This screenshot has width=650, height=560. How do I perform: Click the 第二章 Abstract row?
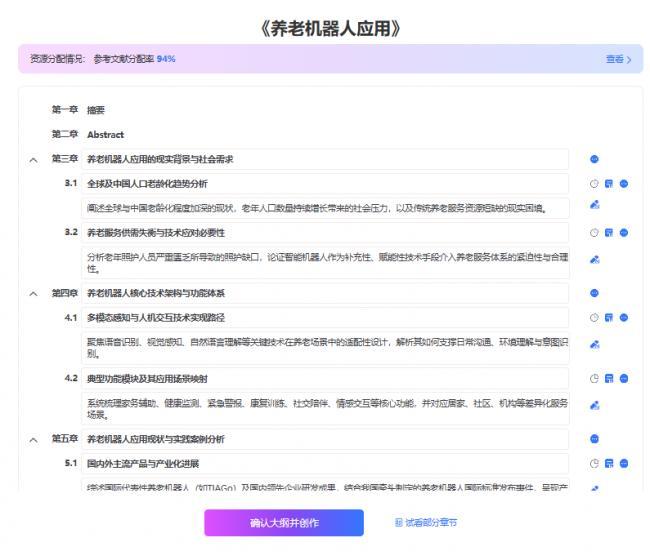(x=87, y=134)
